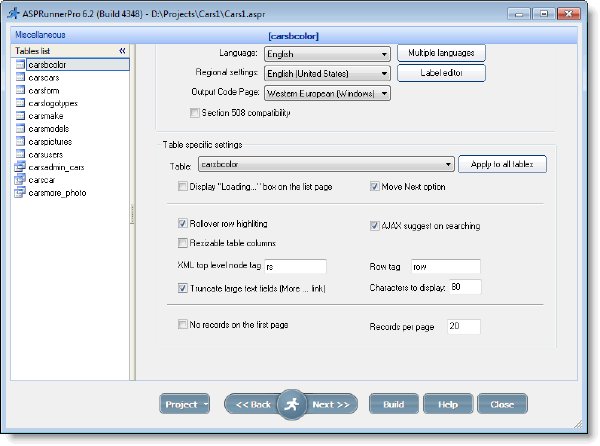600x446 pixels.
Task: Toggle AJAX suggest on searching
Action: [374, 226]
